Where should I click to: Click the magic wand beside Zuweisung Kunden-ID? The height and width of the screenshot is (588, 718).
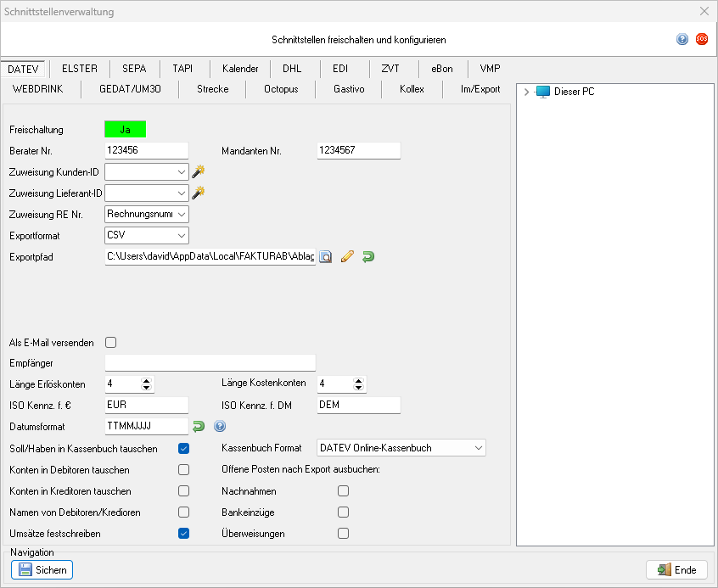coord(199,171)
